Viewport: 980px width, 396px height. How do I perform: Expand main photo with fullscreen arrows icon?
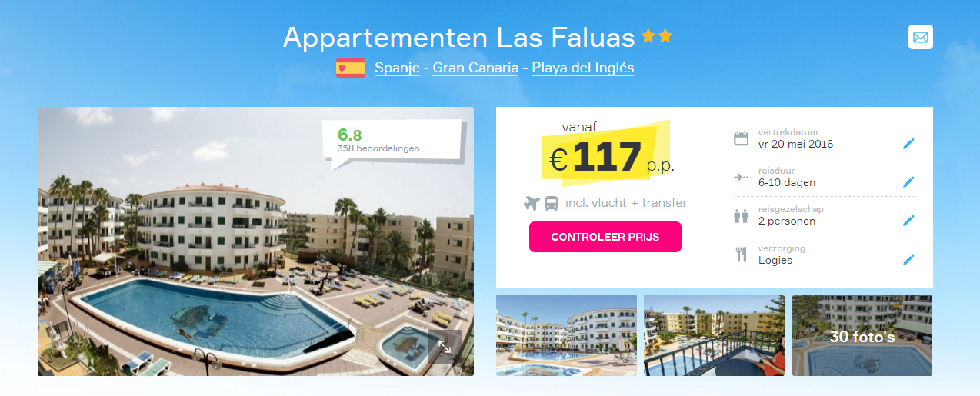(445, 347)
